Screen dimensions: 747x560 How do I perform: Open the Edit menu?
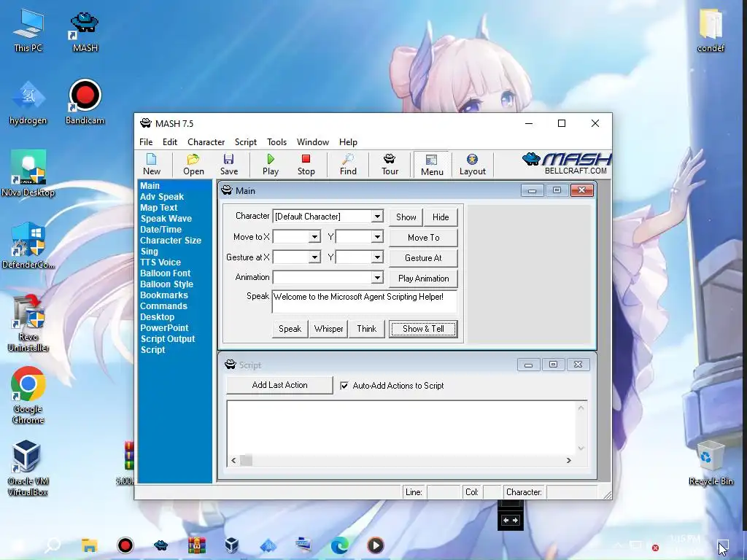(169, 142)
